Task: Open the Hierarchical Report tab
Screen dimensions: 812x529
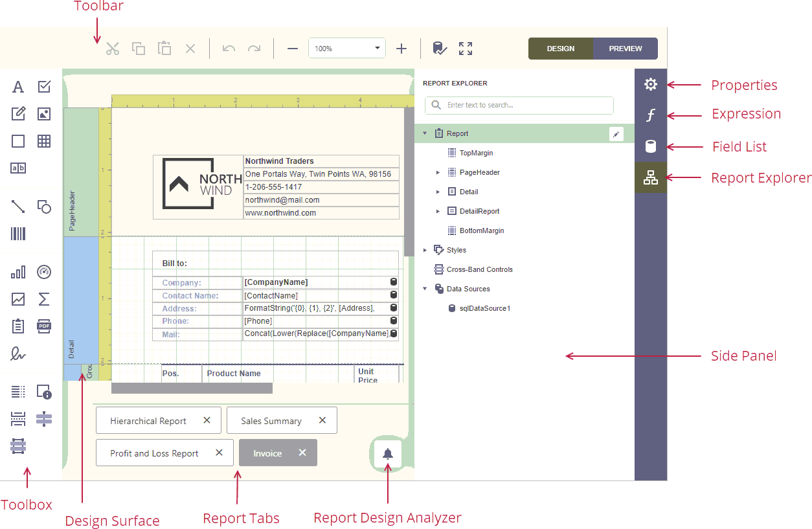Action: pos(148,421)
